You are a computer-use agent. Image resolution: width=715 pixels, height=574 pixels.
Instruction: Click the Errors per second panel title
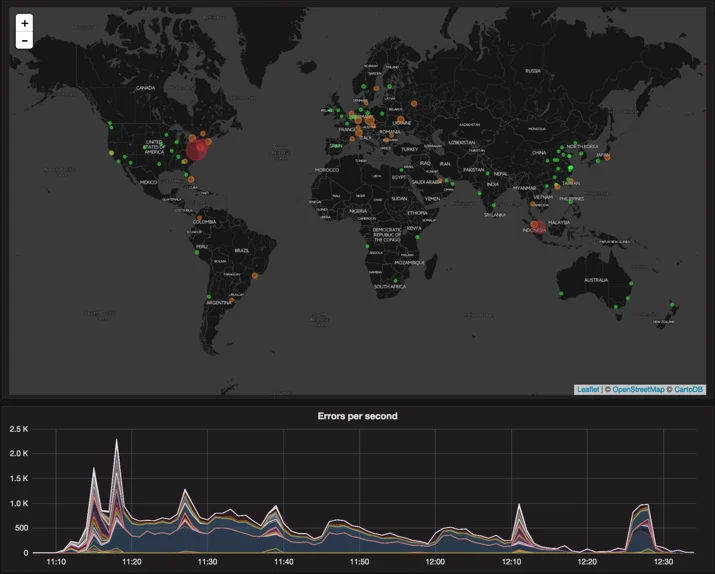[358, 416]
